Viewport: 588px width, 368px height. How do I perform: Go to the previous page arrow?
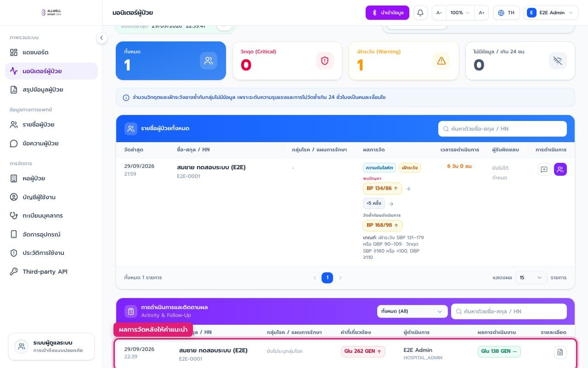[x=315, y=278]
